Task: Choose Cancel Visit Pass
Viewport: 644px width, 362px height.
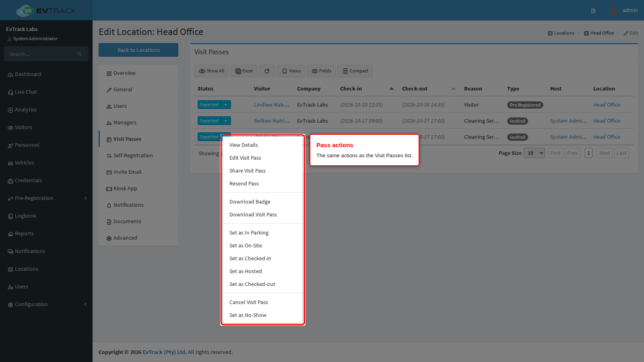Action: click(x=263, y=302)
